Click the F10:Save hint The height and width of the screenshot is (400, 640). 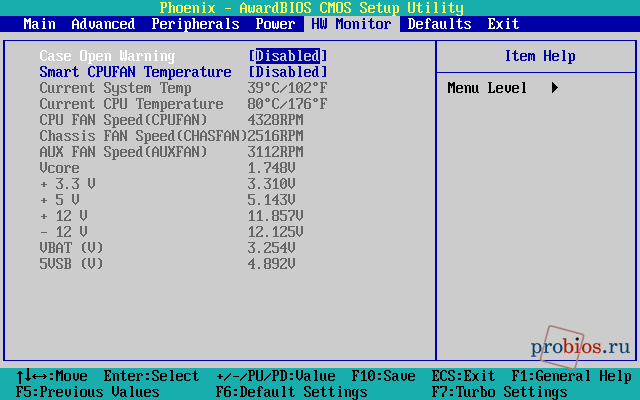[383, 376]
